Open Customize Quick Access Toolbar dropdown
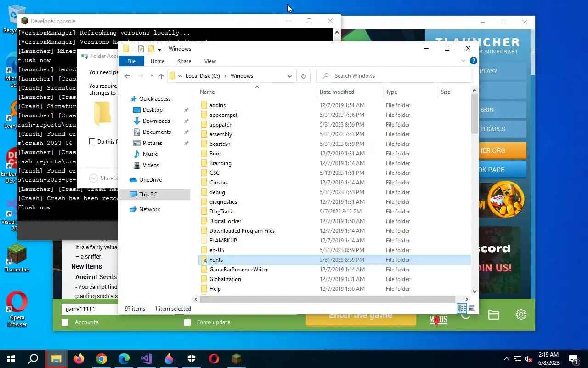 pos(159,49)
